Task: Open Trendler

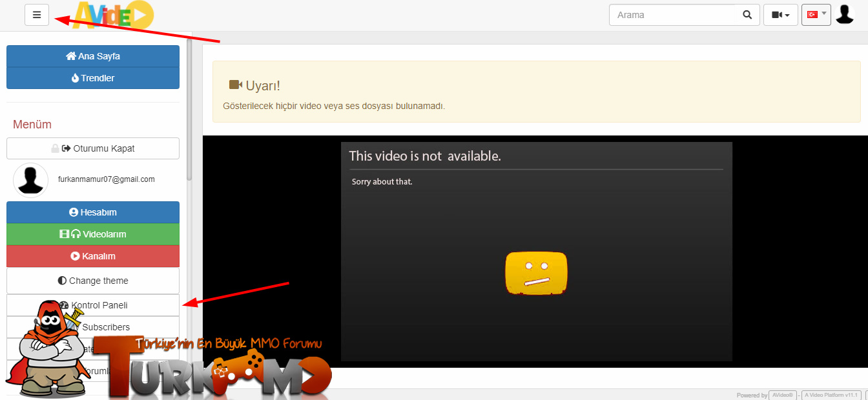Action: click(93, 78)
